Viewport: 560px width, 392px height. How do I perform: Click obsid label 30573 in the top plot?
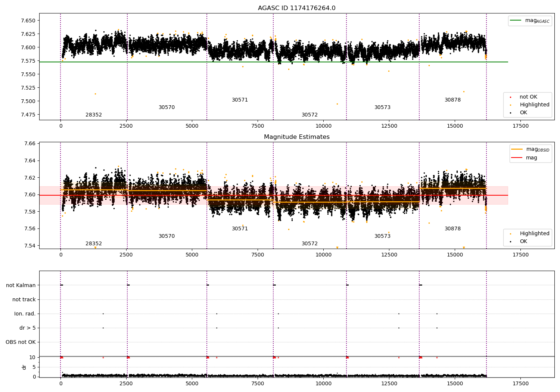[382, 108]
